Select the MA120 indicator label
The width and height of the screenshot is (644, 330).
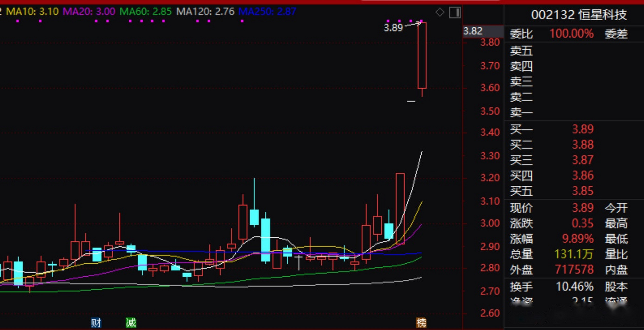[205, 12]
